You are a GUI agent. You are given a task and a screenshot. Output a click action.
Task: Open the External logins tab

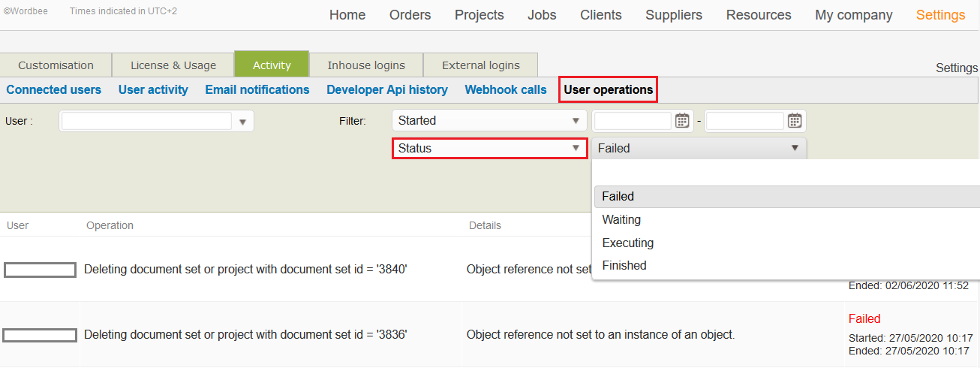[x=480, y=65]
